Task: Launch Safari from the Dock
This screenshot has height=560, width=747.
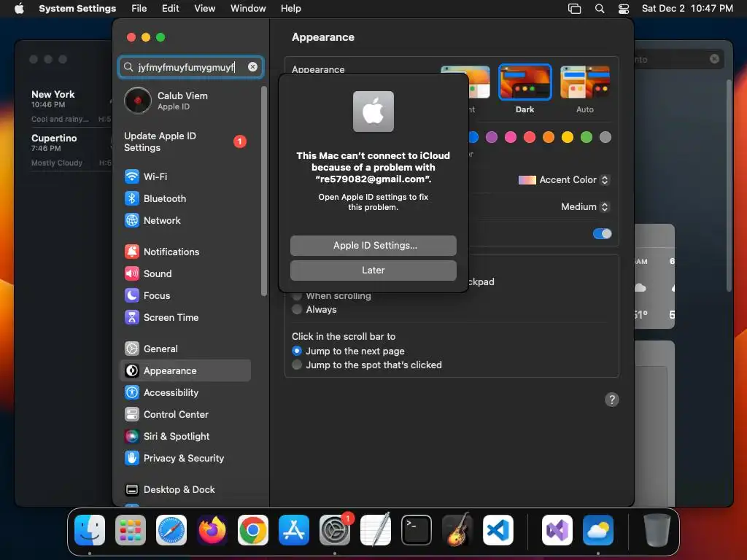Action: (x=171, y=530)
